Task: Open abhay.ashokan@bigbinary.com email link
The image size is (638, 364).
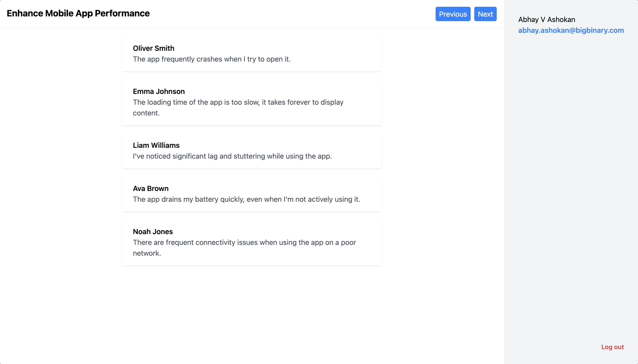Action: (571, 30)
